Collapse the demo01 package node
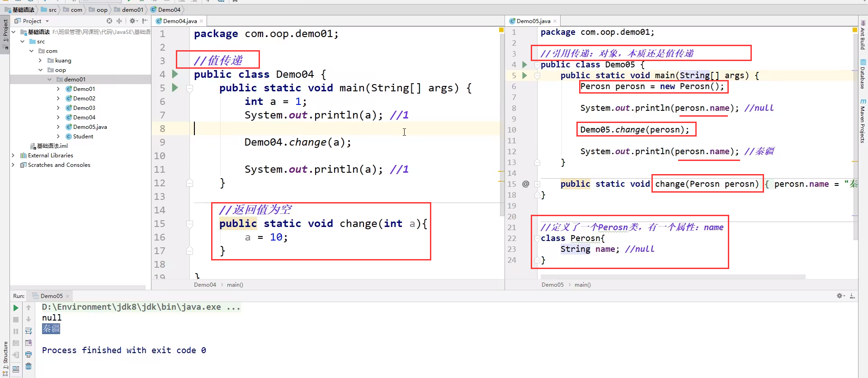 point(50,80)
